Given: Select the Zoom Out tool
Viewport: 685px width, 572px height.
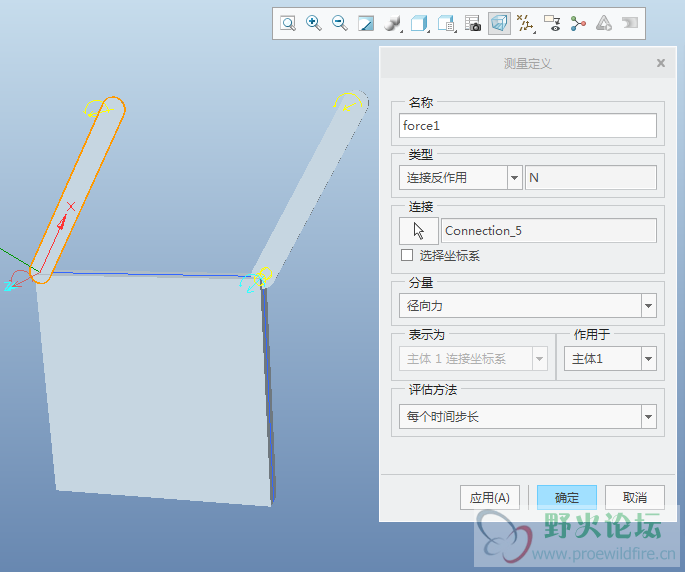Looking at the screenshot, I should click(x=339, y=23).
